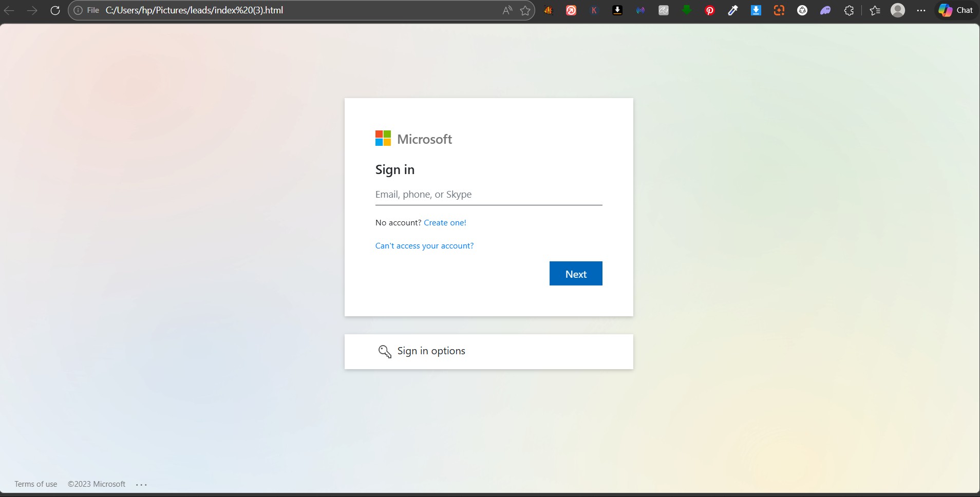
Task: Click the purple ghost extension icon
Action: [825, 10]
